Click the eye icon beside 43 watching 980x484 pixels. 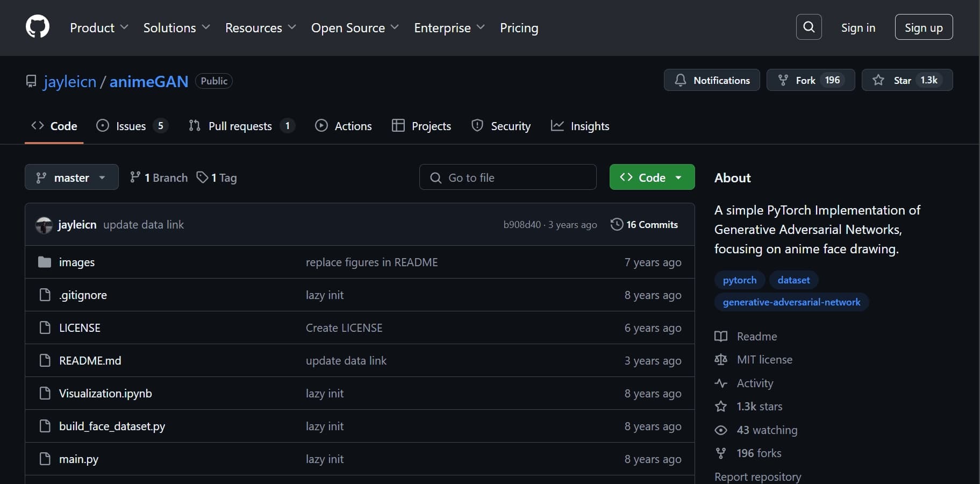tap(721, 430)
